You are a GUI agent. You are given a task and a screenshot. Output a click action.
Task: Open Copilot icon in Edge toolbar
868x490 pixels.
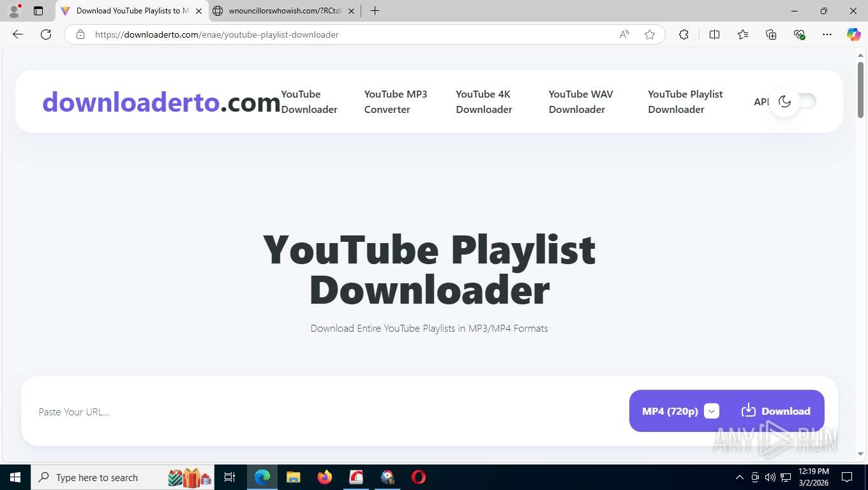pos(854,34)
